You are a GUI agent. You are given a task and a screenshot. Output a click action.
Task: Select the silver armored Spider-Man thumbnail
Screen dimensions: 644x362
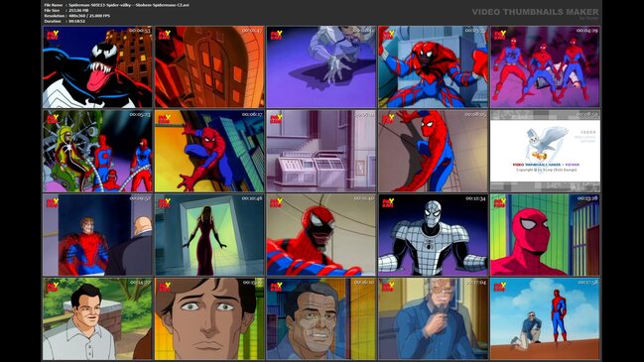(x=434, y=235)
